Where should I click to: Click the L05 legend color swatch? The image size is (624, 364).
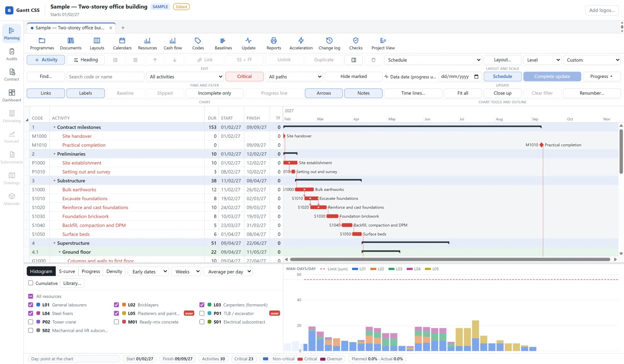(x=428, y=269)
